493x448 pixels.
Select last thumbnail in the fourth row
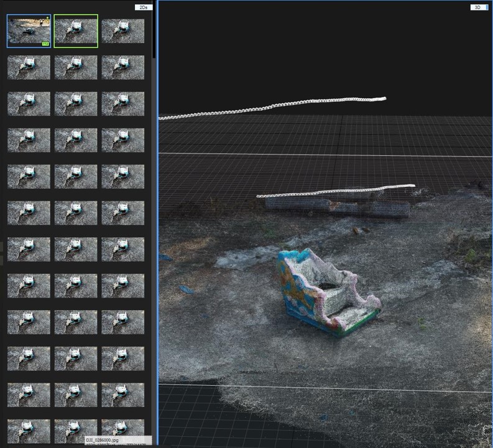click(123, 140)
